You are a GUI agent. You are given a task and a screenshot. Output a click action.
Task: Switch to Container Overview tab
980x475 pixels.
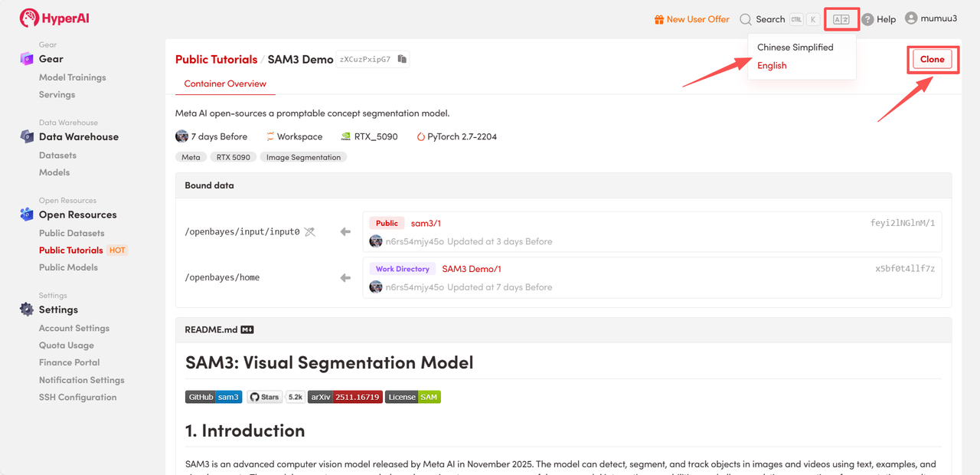[x=225, y=84]
